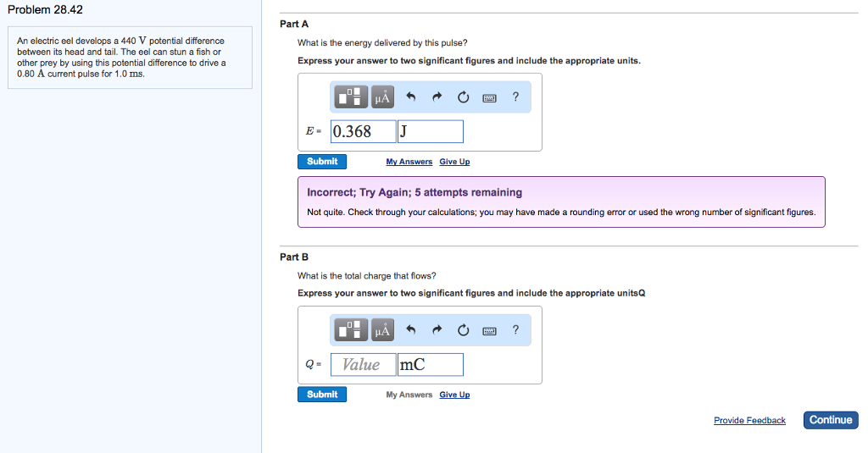The width and height of the screenshot is (868, 453).
Task: Click the redo arrow in Part B
Action: [x=437, y=330]
